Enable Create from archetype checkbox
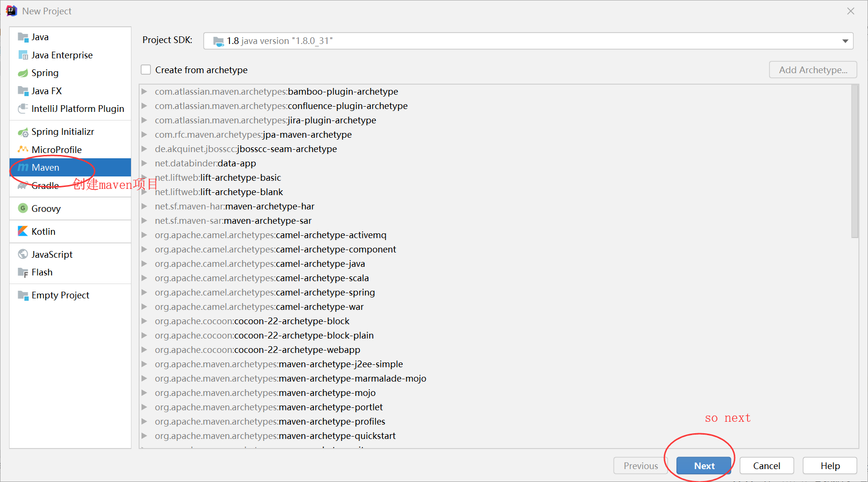The image size is (868, 482). (146, 70)
